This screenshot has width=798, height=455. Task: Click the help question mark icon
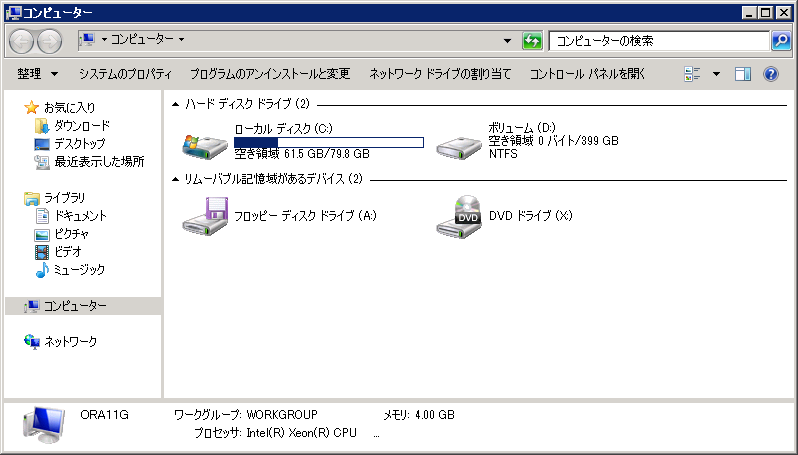771,74
